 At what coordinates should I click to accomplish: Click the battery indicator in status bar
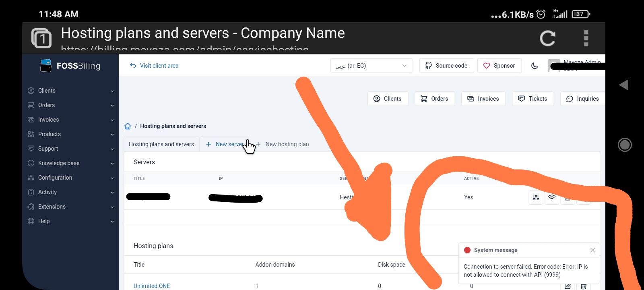581,14
